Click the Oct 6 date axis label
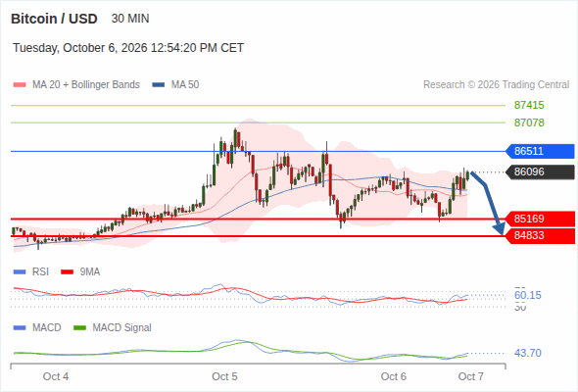 pyautogui.click(x=393, y=376)
